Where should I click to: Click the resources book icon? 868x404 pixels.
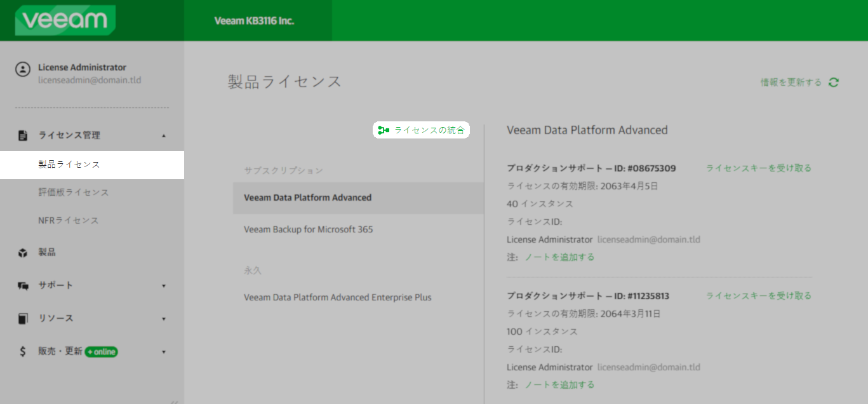(23, 319)
